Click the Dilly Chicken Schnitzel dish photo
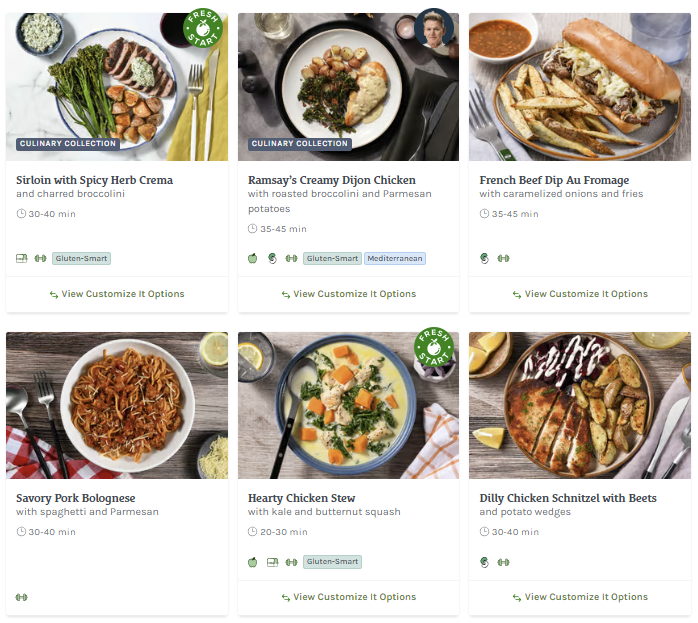 (580, 405)
